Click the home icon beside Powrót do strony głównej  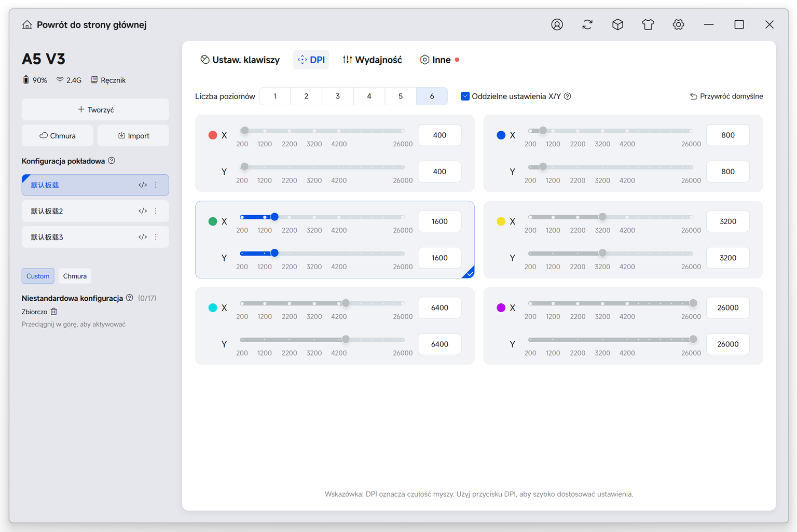coord(27,25)
